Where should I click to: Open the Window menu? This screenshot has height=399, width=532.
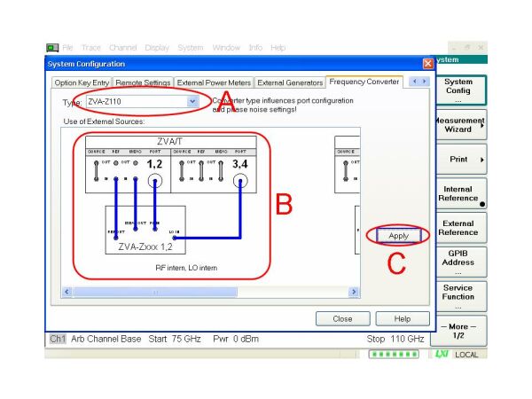click(226, 48)
